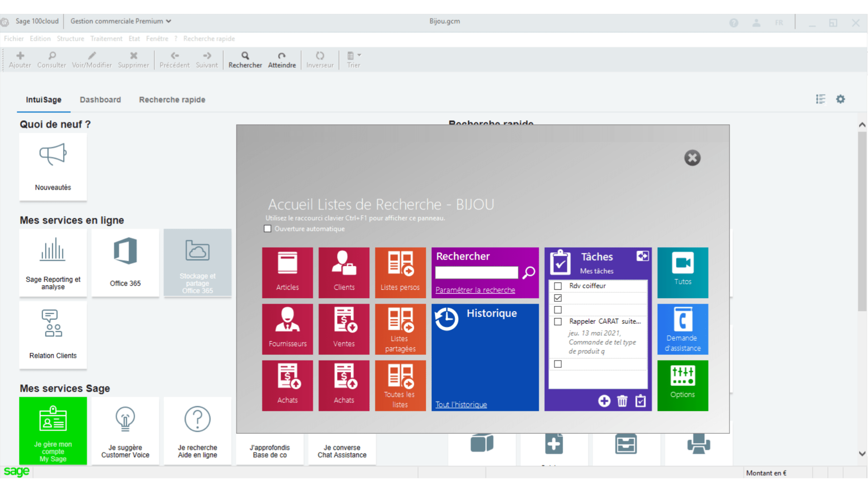Open the Toutes les listes tile
The image size is (868, 488).
[401, 385]
